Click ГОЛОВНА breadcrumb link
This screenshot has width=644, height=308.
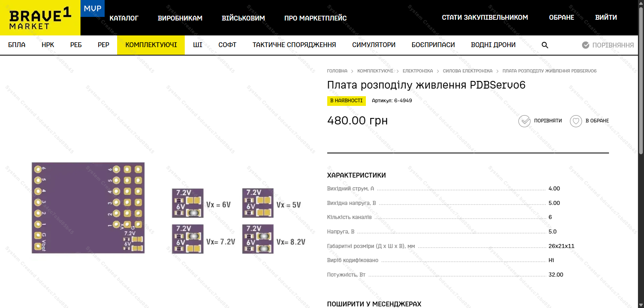[x=337, y=71]
